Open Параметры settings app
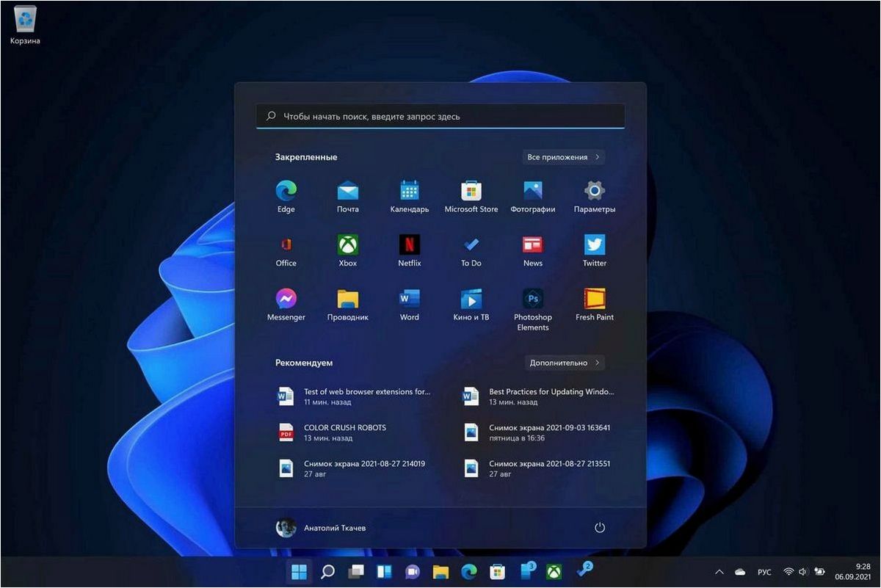 [x=595, y=197]
